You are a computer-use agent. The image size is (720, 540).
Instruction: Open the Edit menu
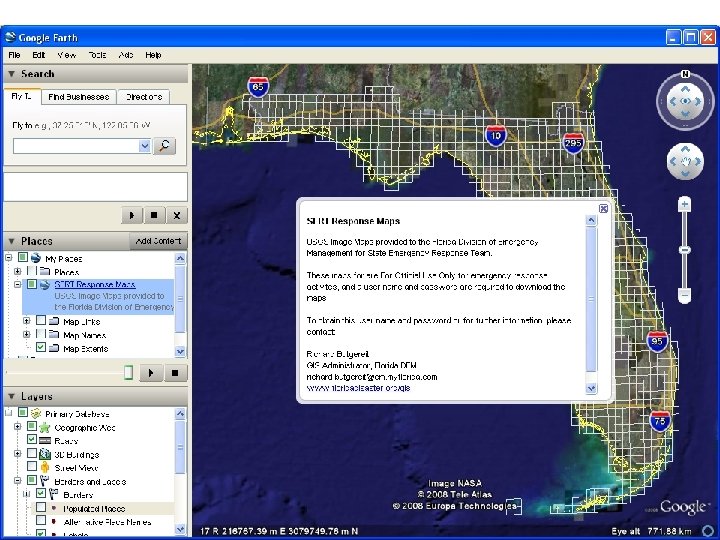pyautogui.click(x=39, y=55)
